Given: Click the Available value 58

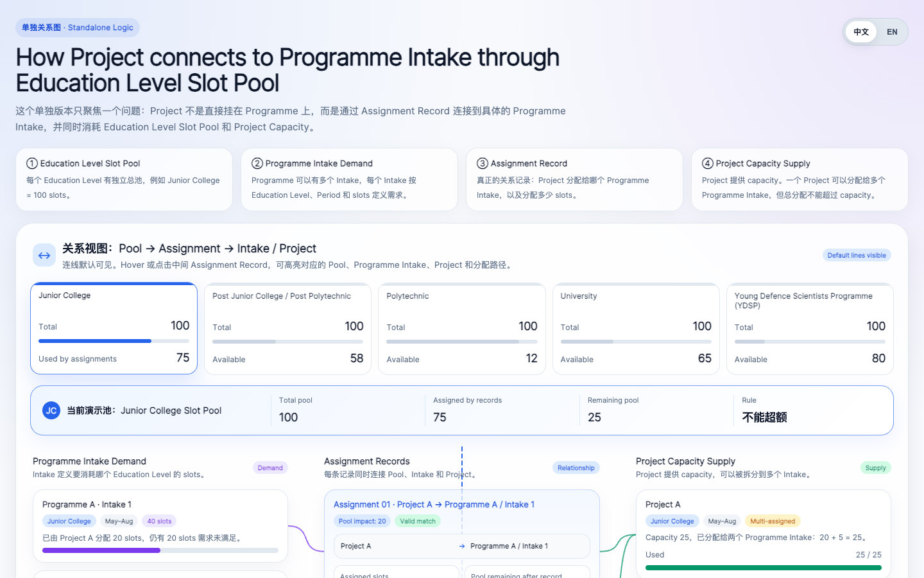Looking at the screenshot, I should click(357, 358).
